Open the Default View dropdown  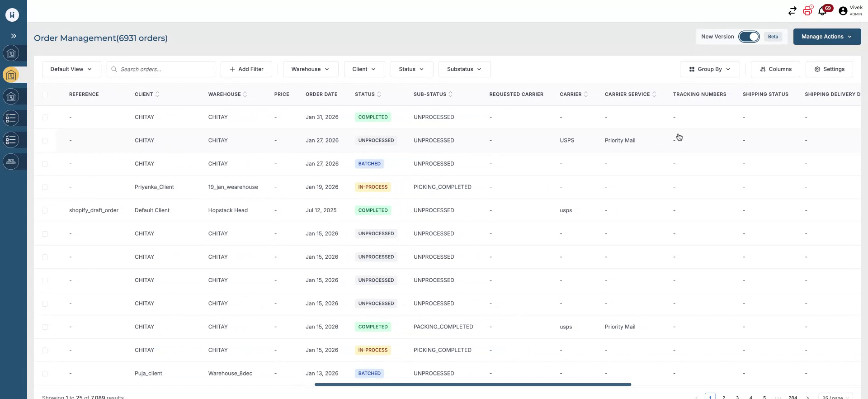tap(71, 69)
